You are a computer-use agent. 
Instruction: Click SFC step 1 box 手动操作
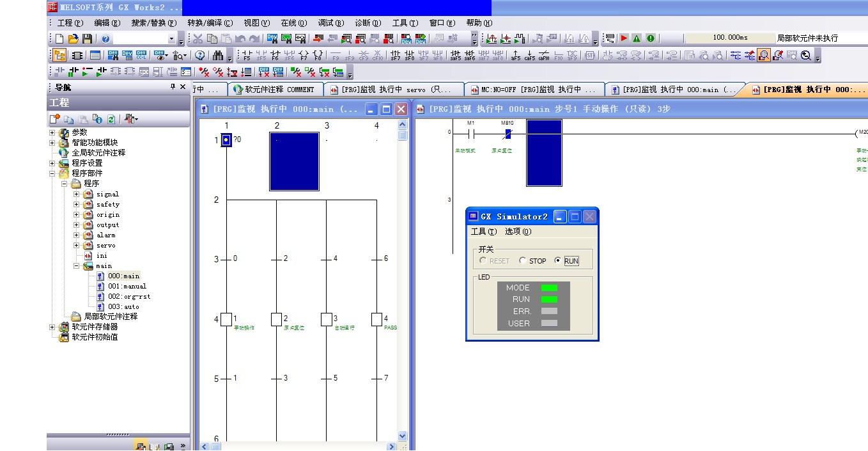tap(226, 319)
